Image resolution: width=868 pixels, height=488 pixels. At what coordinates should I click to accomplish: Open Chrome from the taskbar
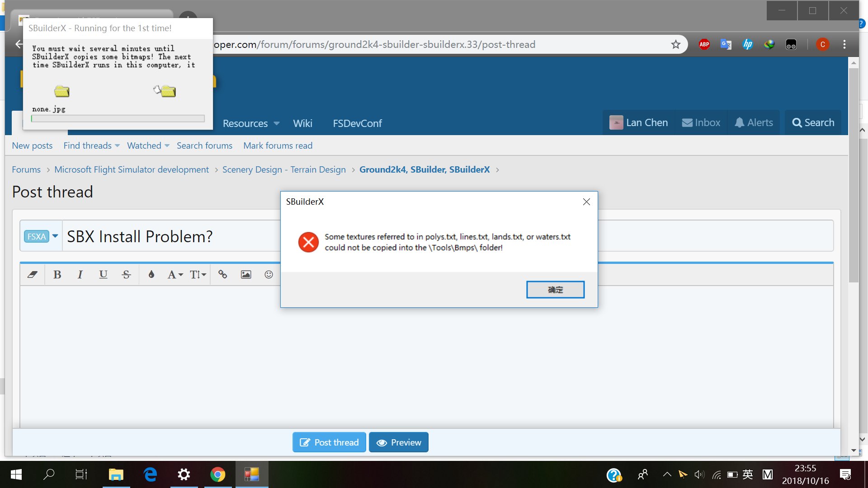pyautogui.click(x=217, y=474)
